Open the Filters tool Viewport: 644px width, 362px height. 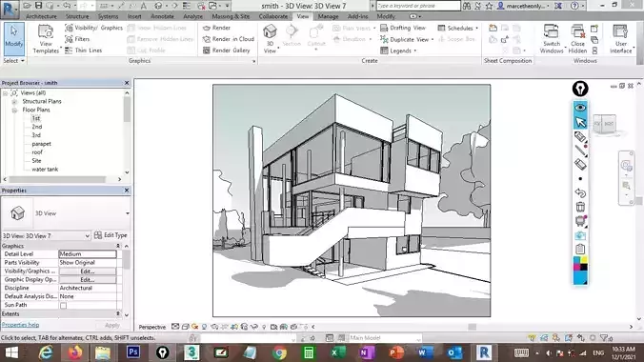click(77, 39)
